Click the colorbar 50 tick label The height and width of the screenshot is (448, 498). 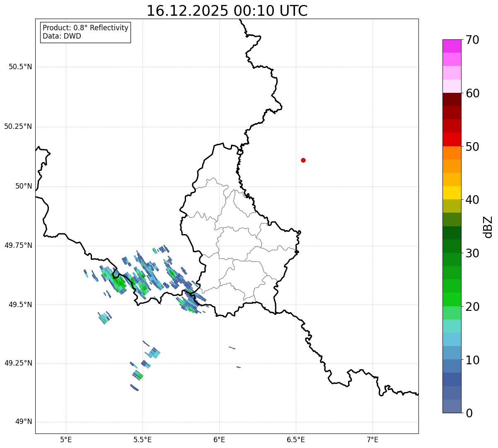[x=472, y=147]
